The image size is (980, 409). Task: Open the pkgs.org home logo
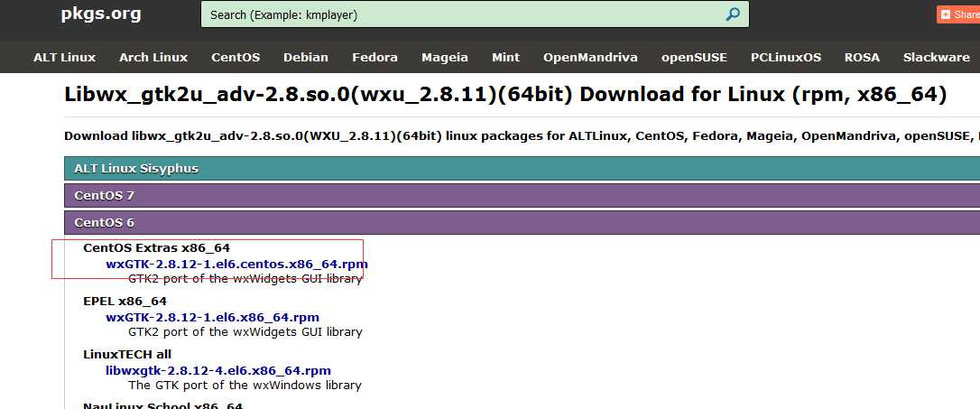[x=101, y=14]
